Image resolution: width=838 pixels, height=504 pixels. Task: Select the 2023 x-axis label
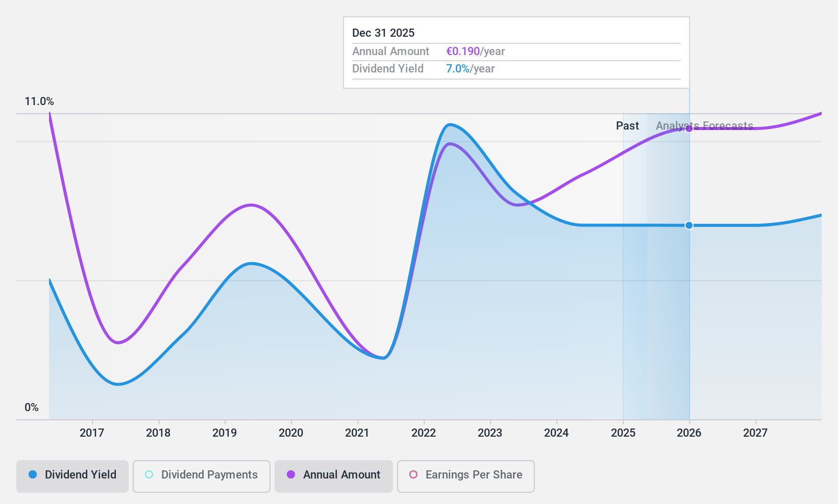point(490,433)
